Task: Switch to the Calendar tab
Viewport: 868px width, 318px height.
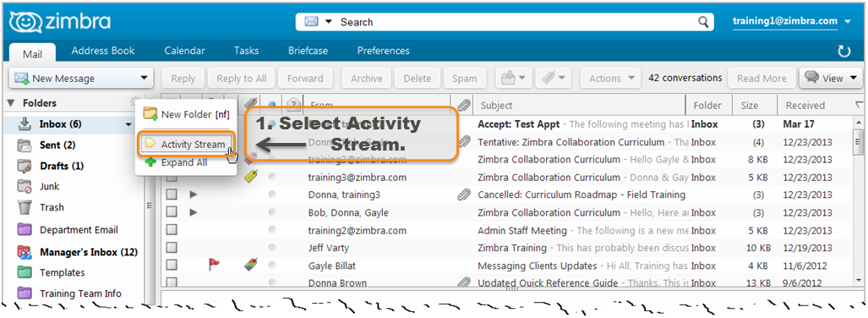Action: tap(184, 51)
